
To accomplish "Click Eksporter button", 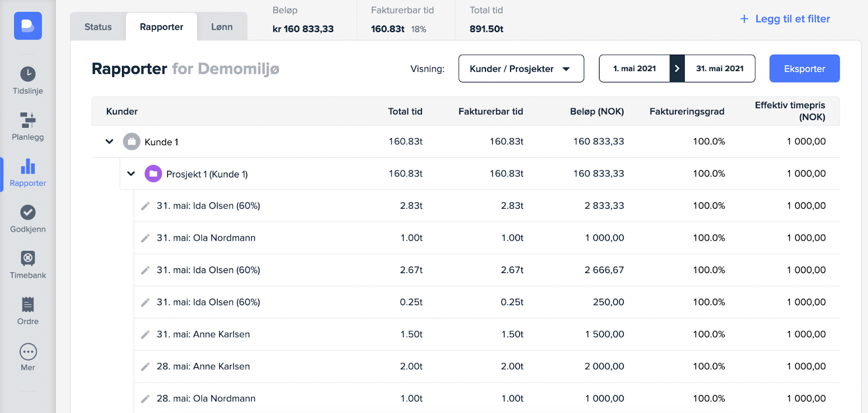I will [x=805, y=68].
